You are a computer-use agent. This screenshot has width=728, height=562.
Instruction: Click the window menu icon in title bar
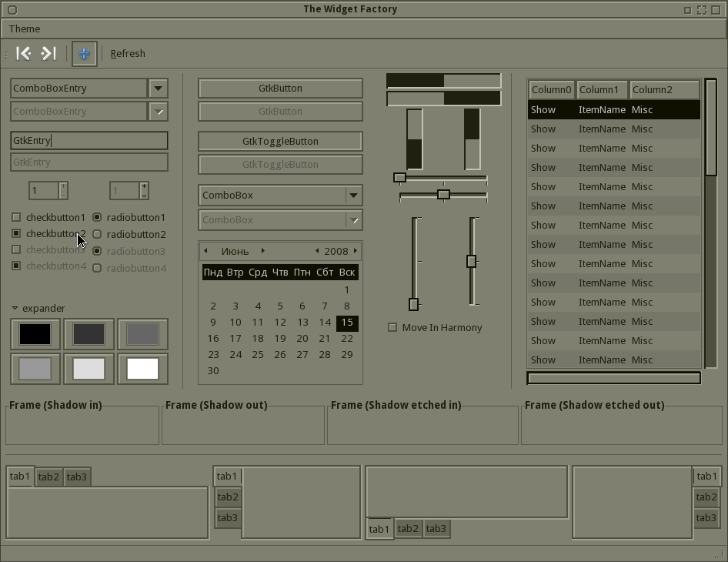pos(12,10)
